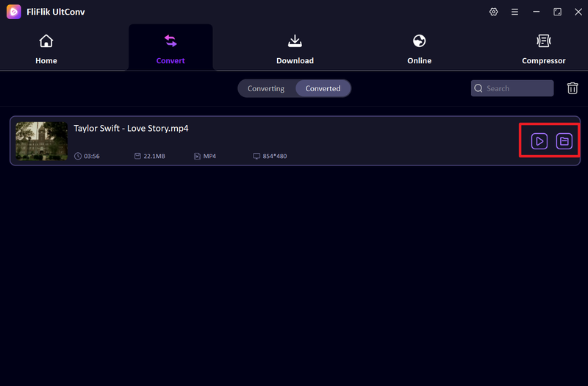The height and width of the screenshot is (386, 588).
Task: Focus the Search input field
Action: point(518,88)
